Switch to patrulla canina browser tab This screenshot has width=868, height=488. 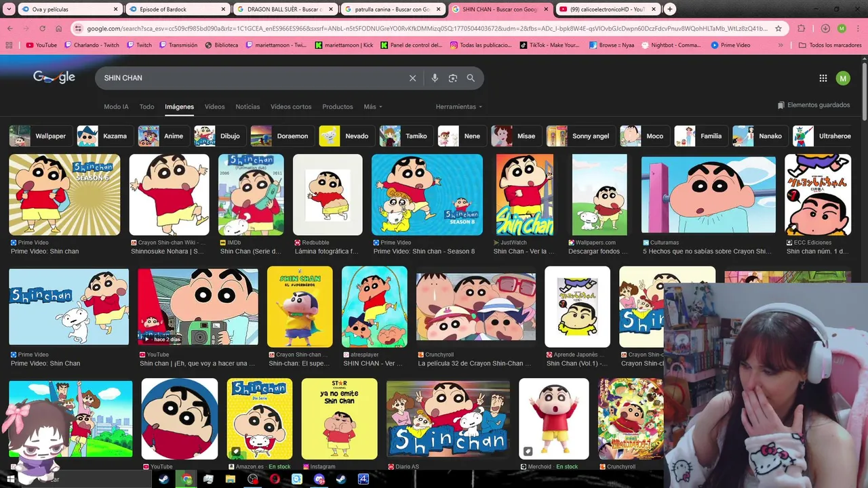click(392, 9)
